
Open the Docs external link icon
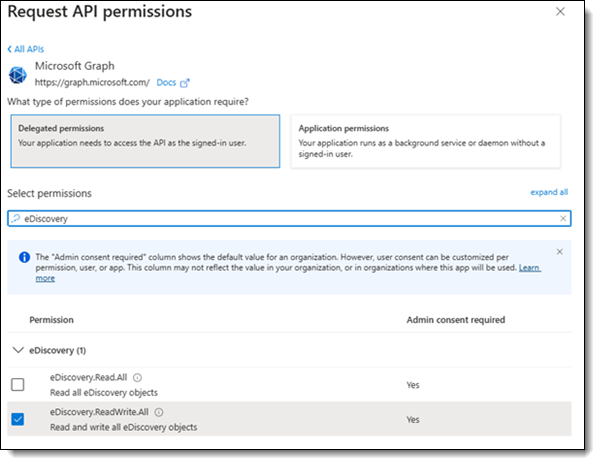(185, 83)
